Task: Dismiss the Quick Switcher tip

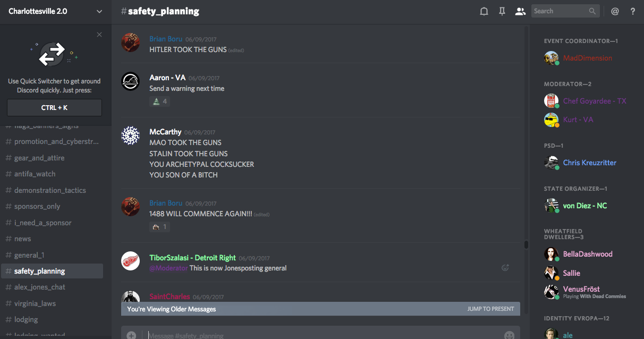Action: tap(99, 35)
